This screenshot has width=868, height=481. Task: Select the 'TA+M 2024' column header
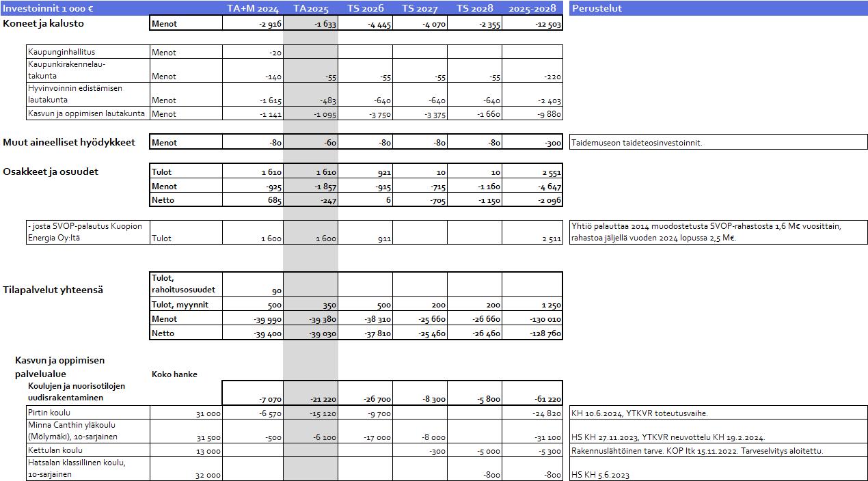point(253,8)
